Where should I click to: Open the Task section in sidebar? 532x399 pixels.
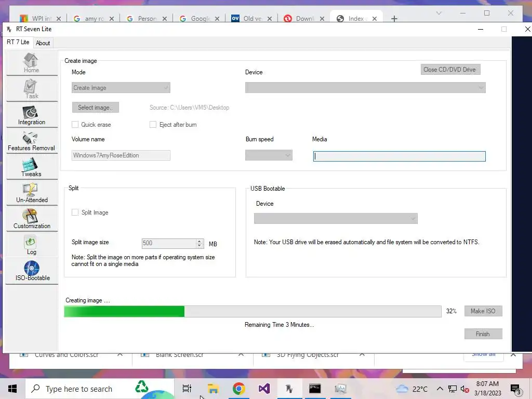(x=32, y=89)
